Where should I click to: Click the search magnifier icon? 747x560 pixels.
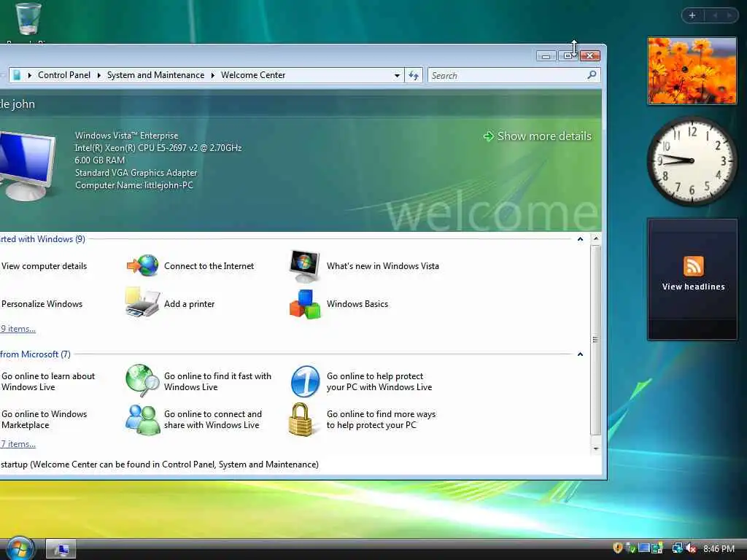(592, 75)
